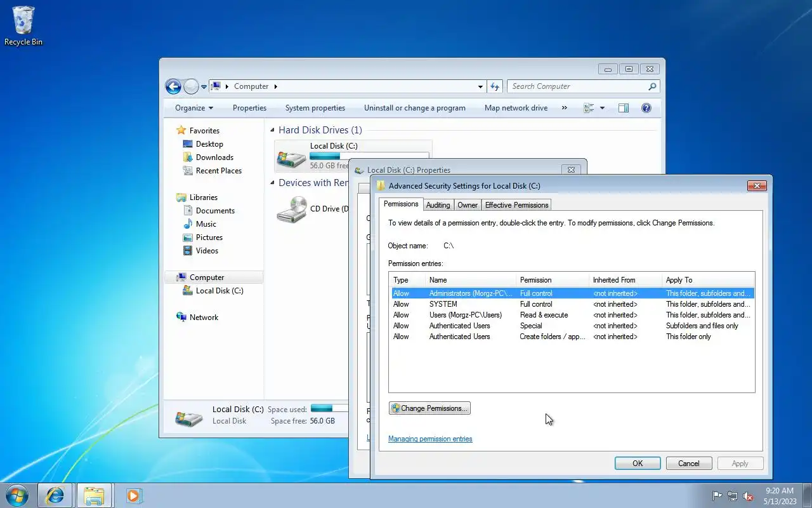Click the magnifier icon in search box
This screenshot has width=812, height=508.
[652, 86]
